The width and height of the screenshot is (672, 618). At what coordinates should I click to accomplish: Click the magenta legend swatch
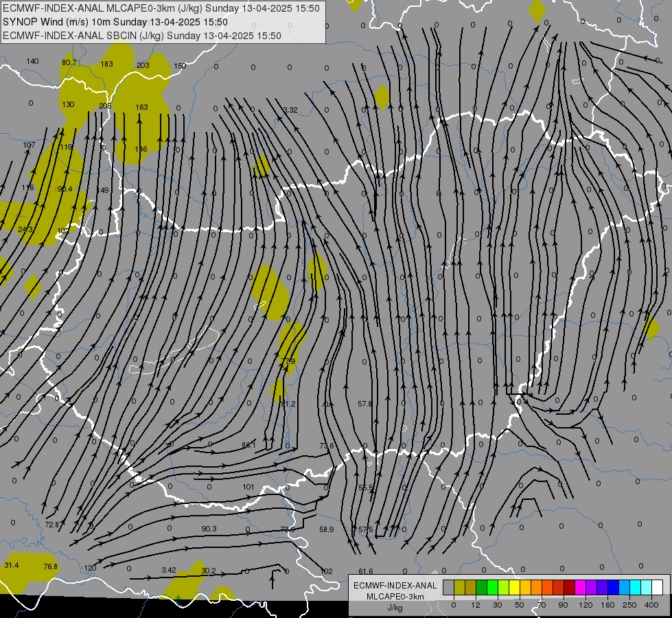[581, 587]
